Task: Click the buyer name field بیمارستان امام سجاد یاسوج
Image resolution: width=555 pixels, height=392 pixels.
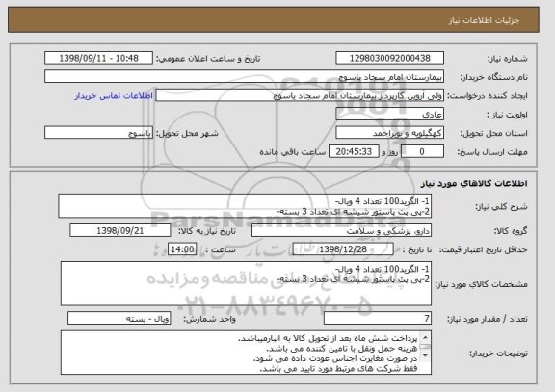Action: tap(244, 77)
